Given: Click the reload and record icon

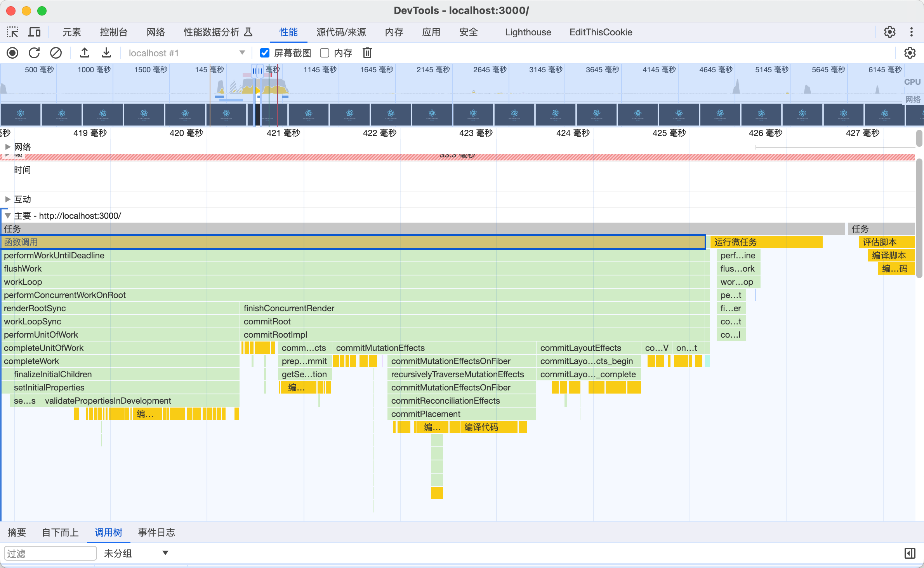Looking at the screenshot, I should pyautogui.click(x=34, y=53).
